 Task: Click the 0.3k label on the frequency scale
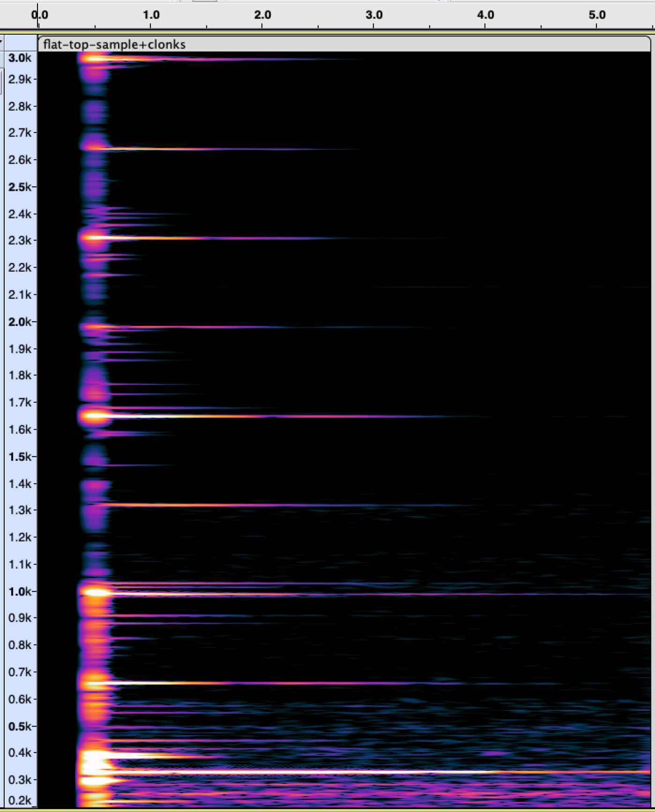point(20,780)
